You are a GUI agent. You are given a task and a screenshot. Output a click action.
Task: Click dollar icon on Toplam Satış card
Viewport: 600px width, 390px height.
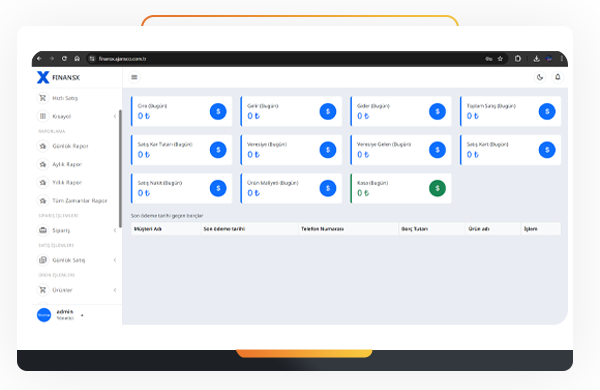pyautogui.click(x=547, y=111)
